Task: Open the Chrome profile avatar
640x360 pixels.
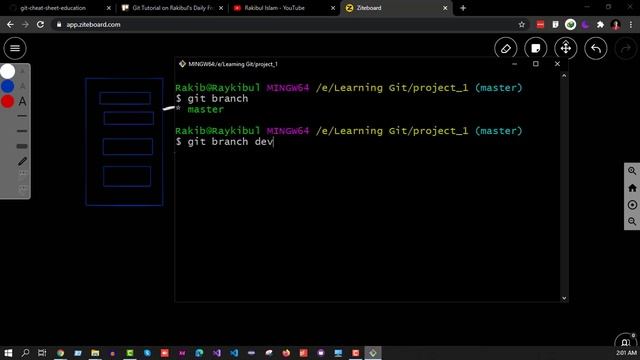Action: (616, 24)
